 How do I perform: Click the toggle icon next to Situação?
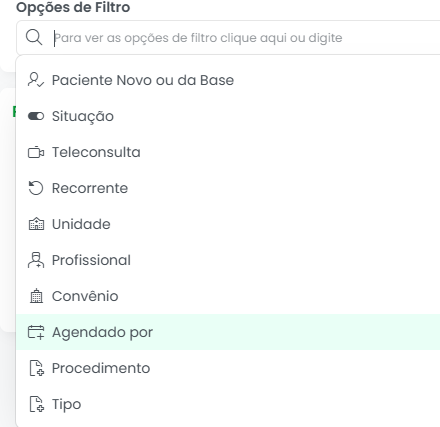36,116
